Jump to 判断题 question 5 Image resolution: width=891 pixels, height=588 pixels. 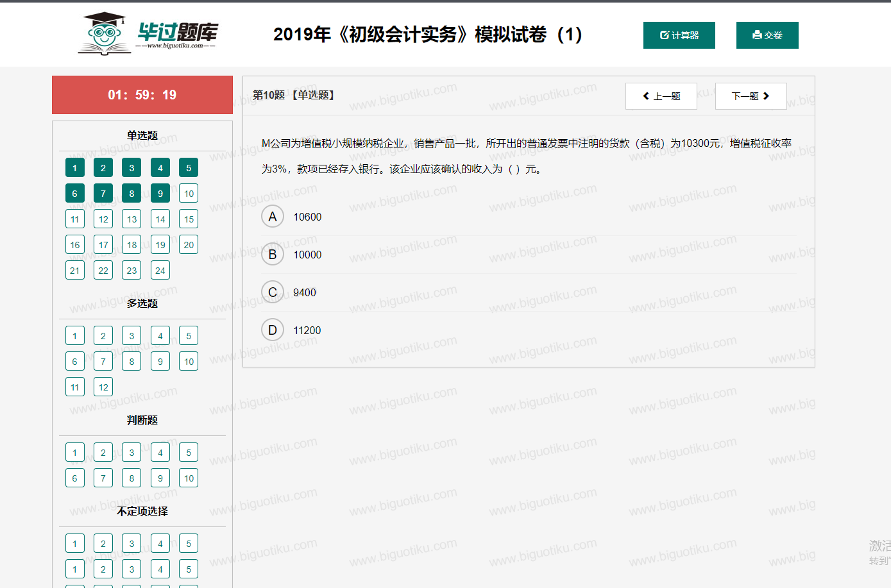[189, 453]
